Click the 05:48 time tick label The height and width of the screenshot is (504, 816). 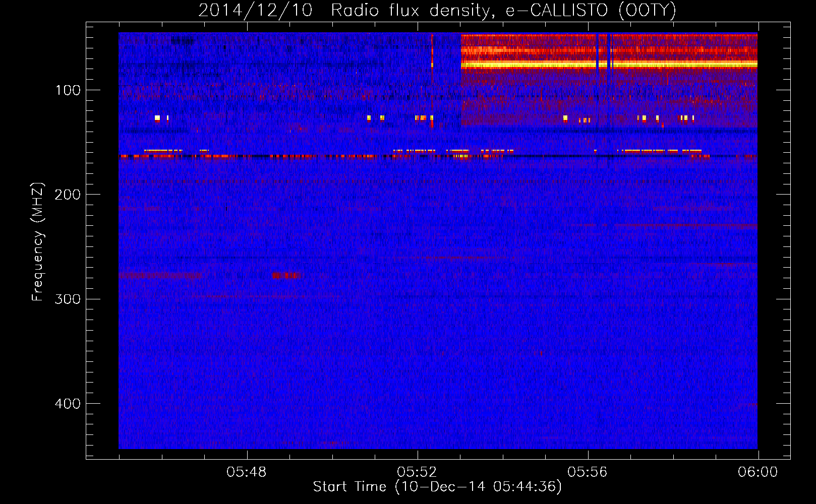pos(247,472)
